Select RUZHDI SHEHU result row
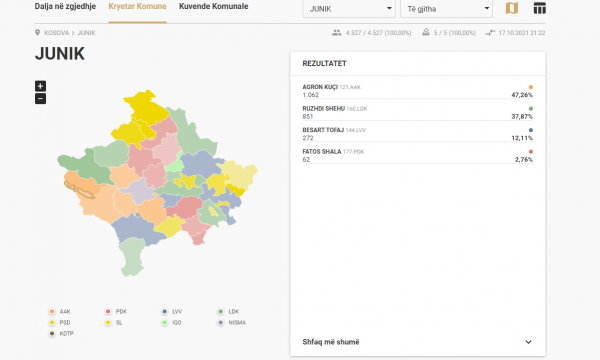Viewport: 600px width, 360px height. tap(417, 112)
